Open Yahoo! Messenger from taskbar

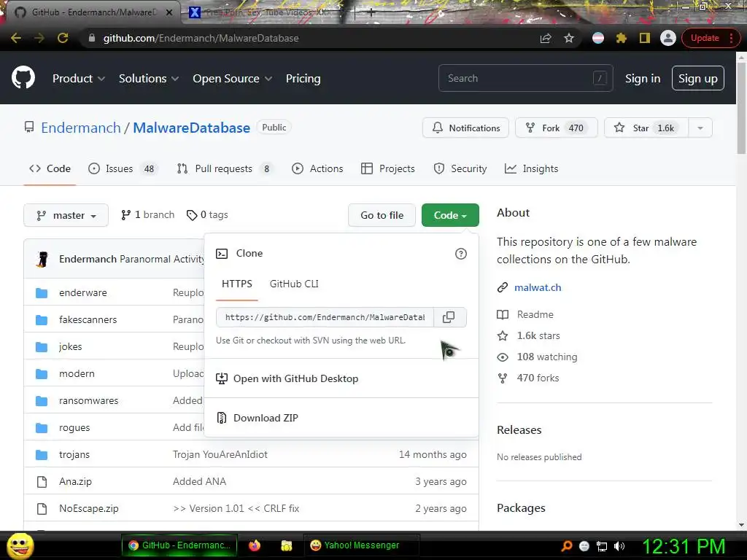pyautogui.click(x=362, y=545)
